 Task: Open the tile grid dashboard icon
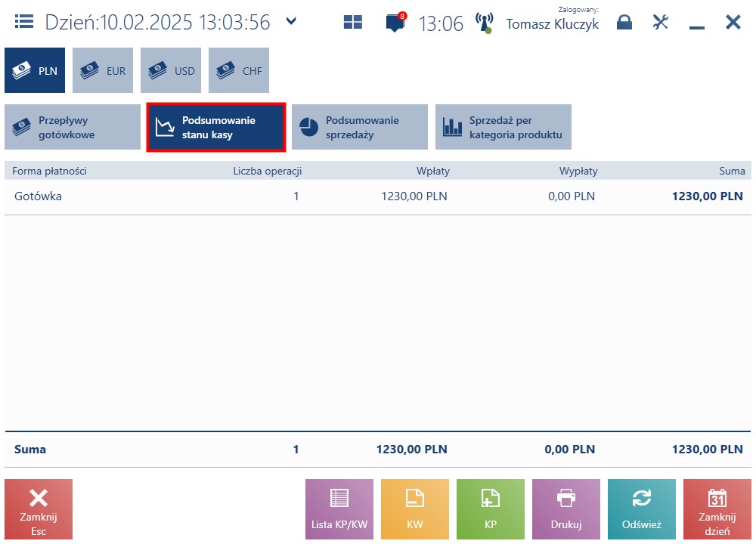pyautogui.click(x=353, y=22)
